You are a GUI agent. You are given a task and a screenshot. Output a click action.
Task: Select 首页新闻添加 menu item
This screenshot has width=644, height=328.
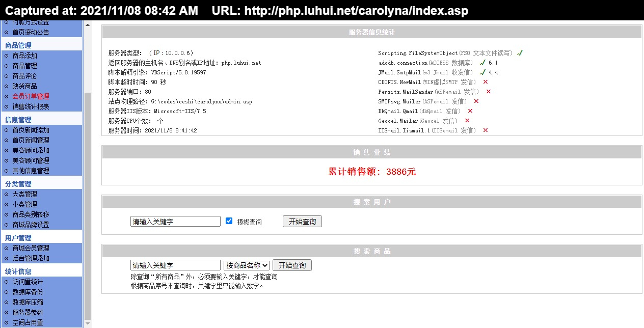31,130
